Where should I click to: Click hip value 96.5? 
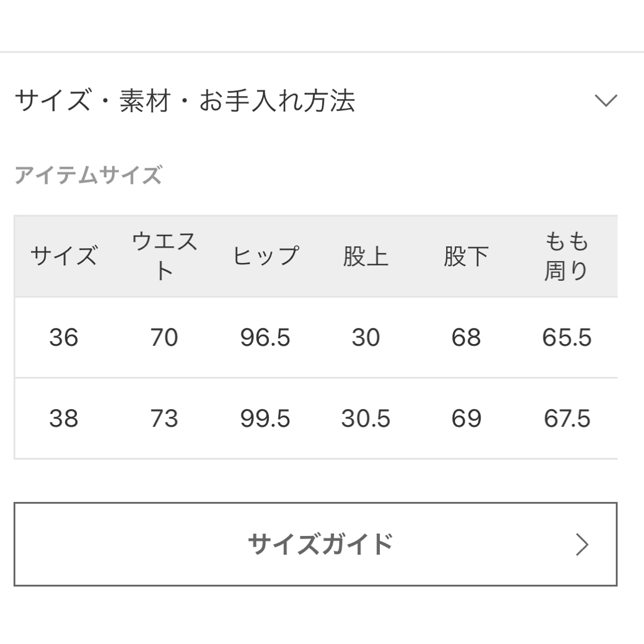[x=265, y=338]
